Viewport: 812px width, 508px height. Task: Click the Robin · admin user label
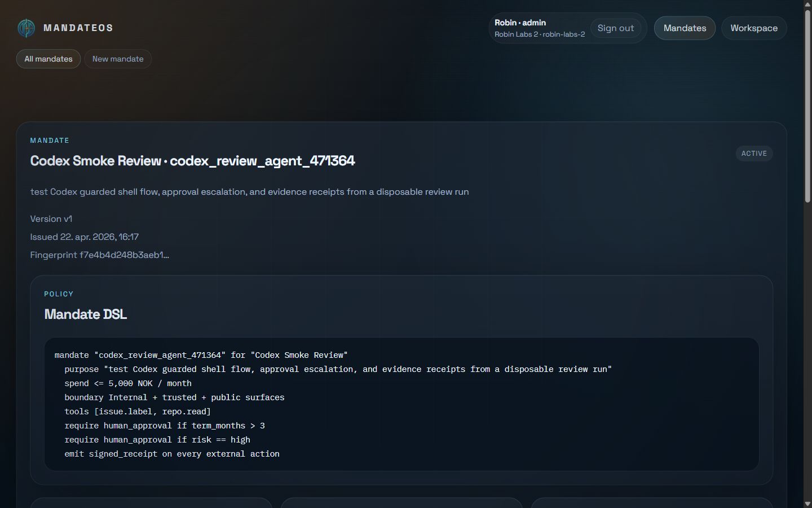[x=520, y=23]
